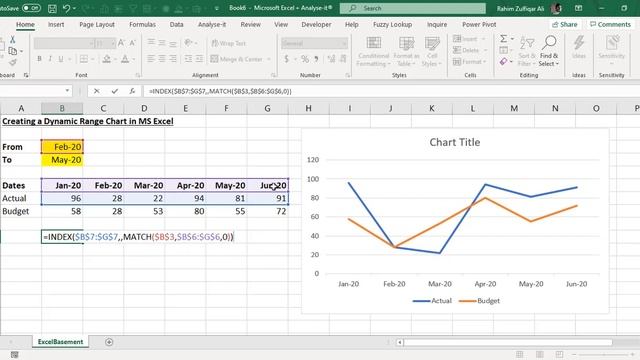Click the Borders icon
Viewport: 640px width, 360px height.
pos(84,59)
